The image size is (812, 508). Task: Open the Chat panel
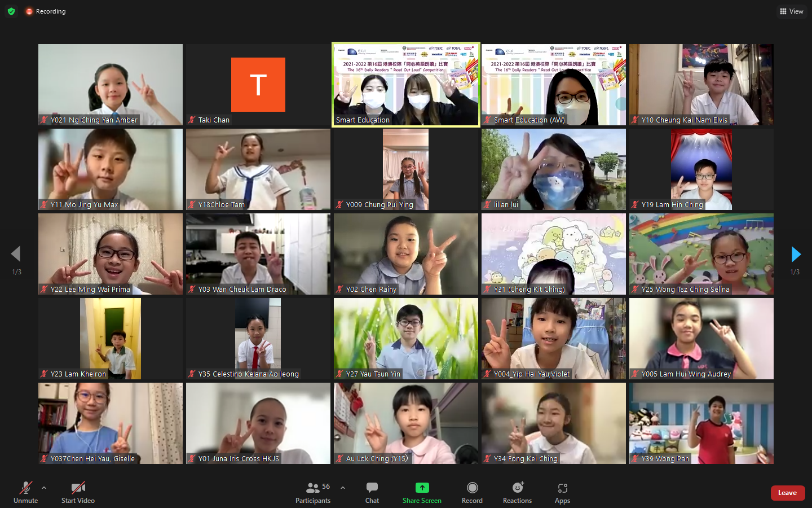click(372, 492)
